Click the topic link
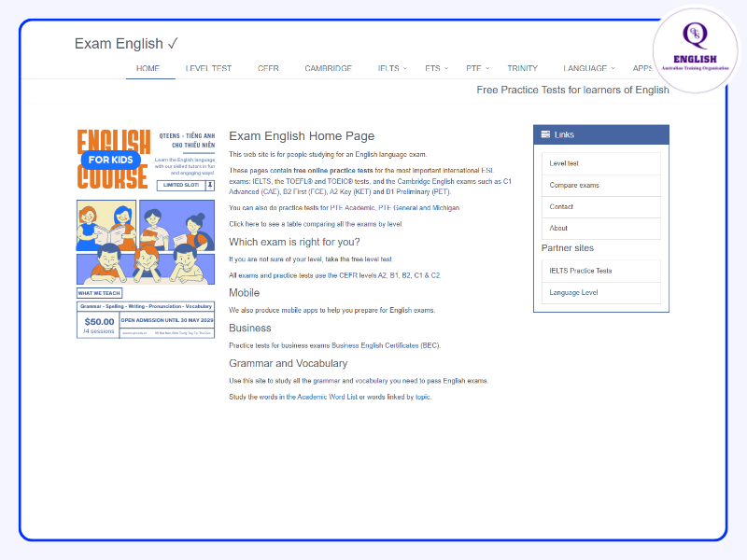The image size is (747, 560). [423, 398]
